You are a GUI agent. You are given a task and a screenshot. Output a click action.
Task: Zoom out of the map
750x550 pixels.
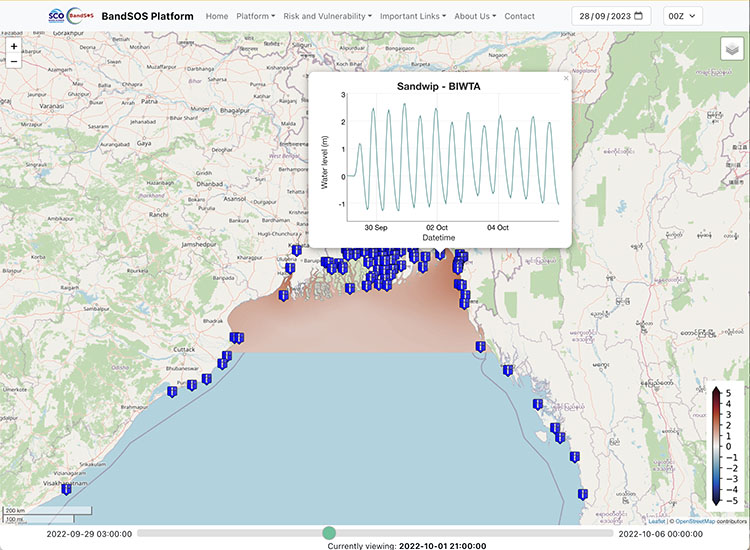coord(13,62)
